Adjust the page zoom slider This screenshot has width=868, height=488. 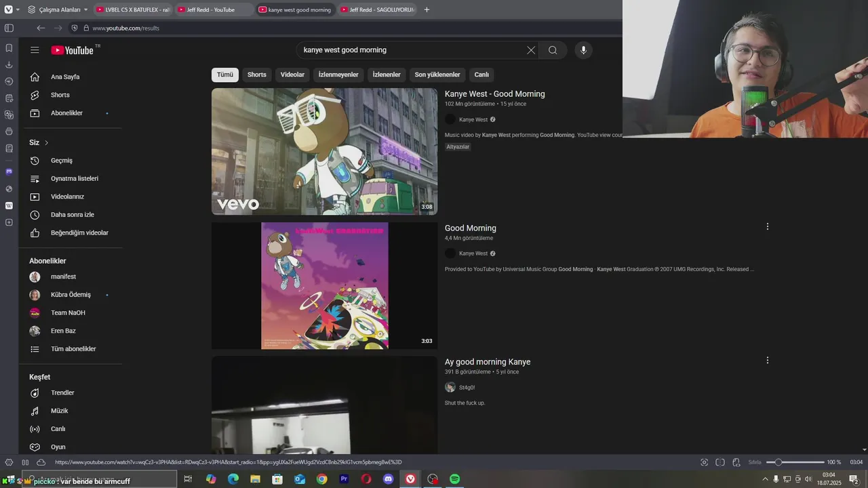pos(795,462)
